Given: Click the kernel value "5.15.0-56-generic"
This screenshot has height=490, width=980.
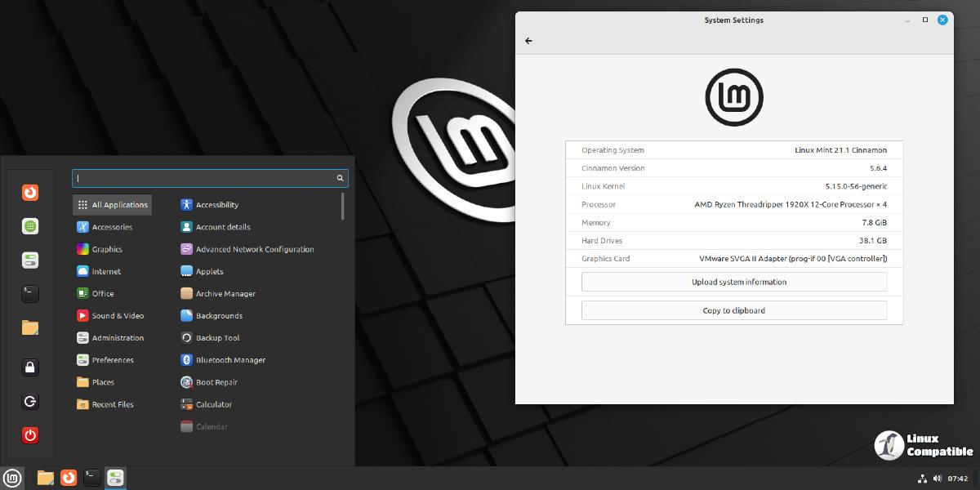Looking at the screenshot, I should pyautogui.click(x=856, y=186).
